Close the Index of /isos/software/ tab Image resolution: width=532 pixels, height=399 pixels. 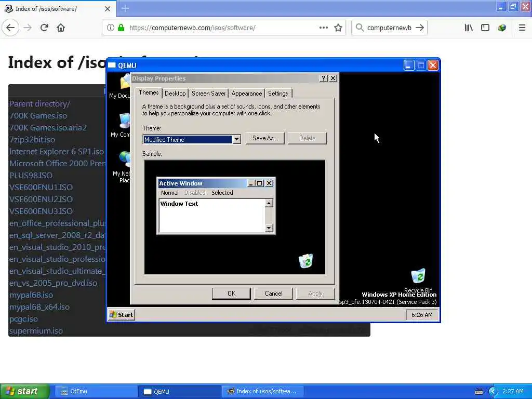[107, 9]
